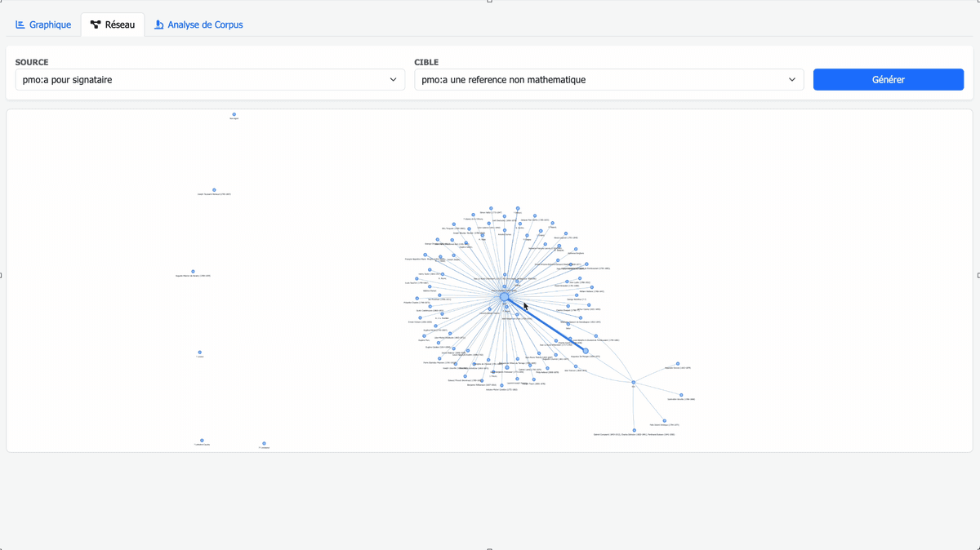Click the isolated topmost node at far left
Image resolution: width=980 pixels, height=550 pixels.
pos(234,114)
